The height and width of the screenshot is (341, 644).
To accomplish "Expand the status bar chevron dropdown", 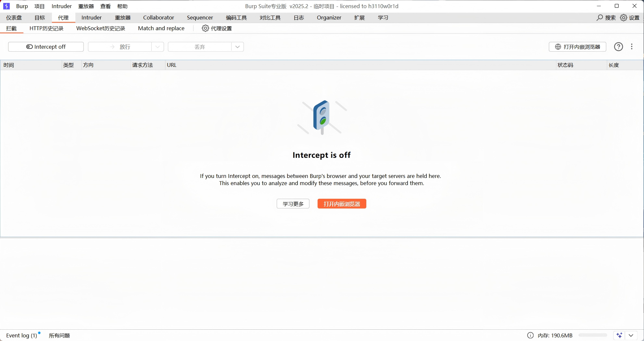I will [631, 335].
